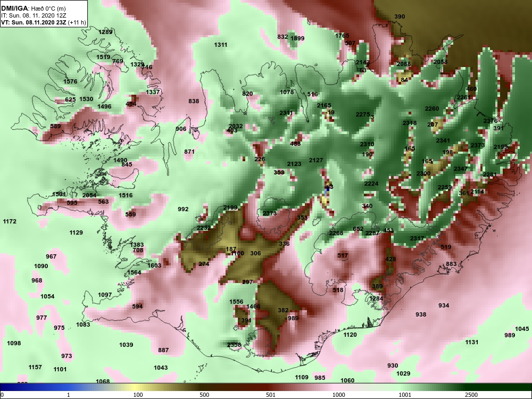Viewport: 532px width, 399px height.
Task: Click the map value '2358'
Action: 234,345
